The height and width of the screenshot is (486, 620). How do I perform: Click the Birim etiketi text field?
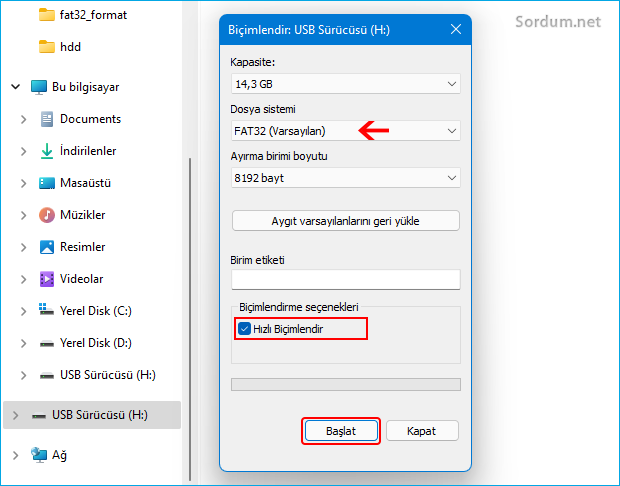pyautogui.click(x=346, y=280)
